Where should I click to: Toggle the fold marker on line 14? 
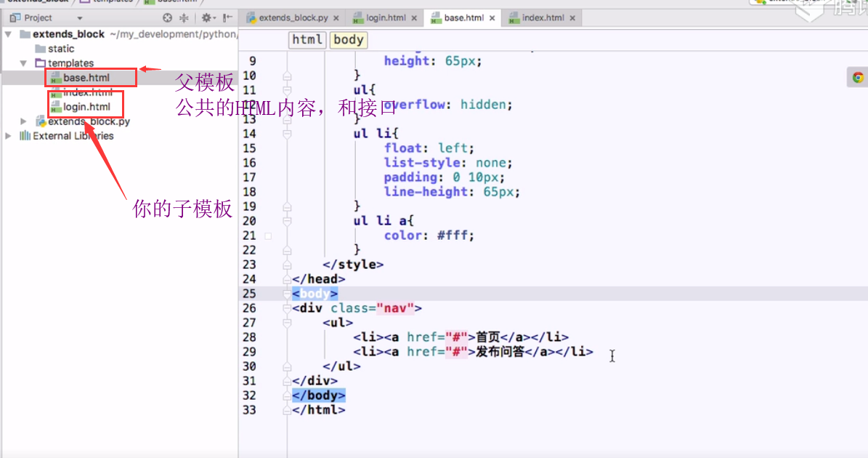tap(287, 134)
